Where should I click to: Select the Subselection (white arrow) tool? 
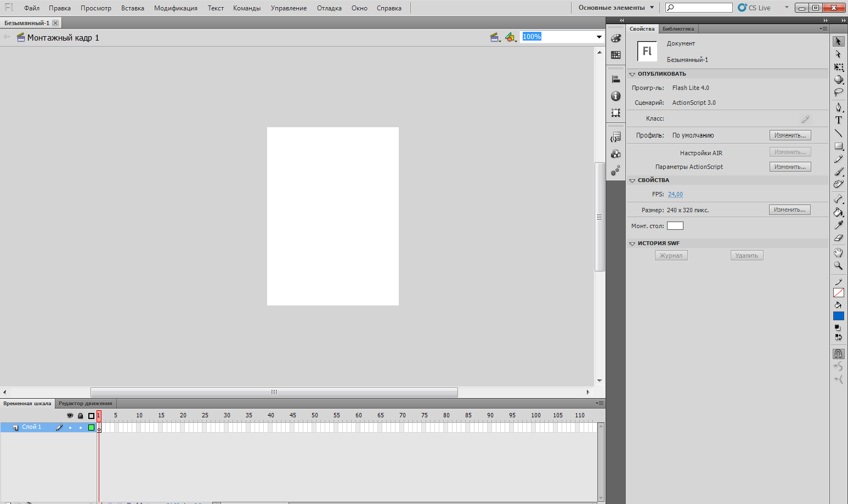pos(838,54)
